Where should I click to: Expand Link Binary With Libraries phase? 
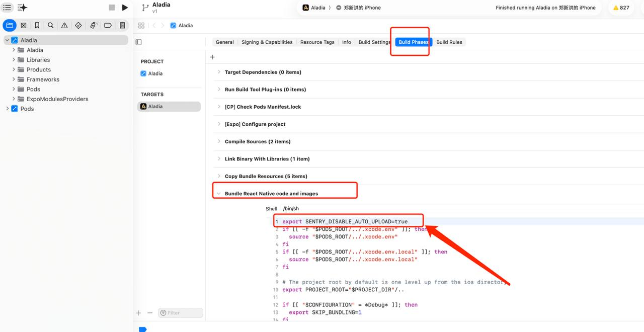(x=219, y=159)
